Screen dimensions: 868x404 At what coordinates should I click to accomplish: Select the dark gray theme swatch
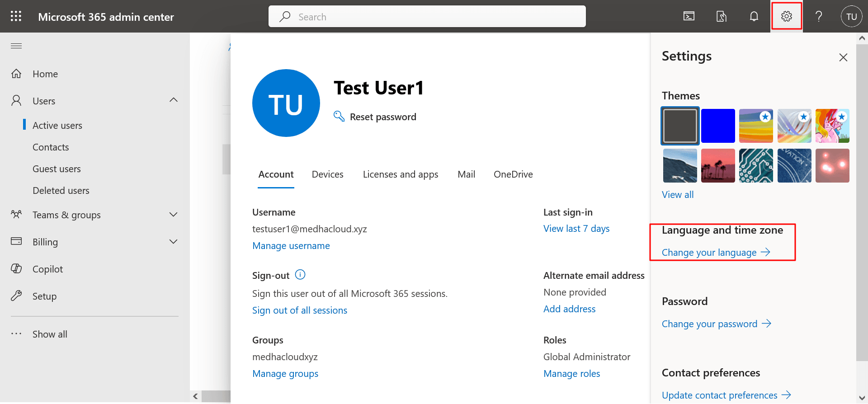680,126
